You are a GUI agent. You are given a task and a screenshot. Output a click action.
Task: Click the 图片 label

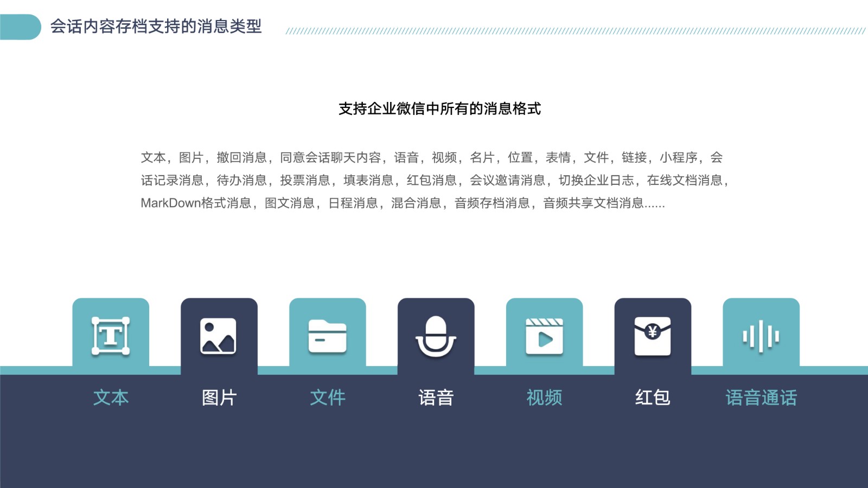coord(219,397)
